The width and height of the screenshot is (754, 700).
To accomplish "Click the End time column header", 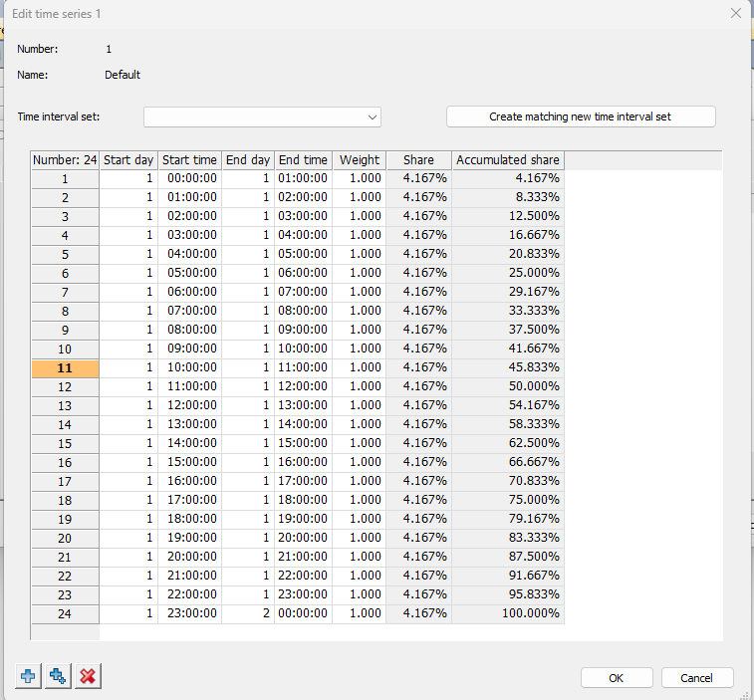I will 303,160.
